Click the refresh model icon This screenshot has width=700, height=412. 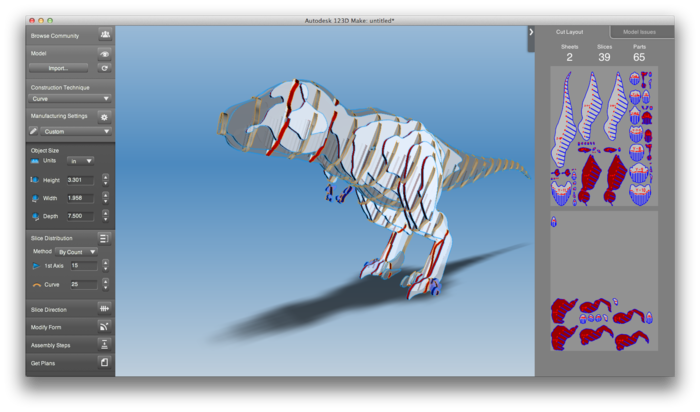click(x=104, y=68)
